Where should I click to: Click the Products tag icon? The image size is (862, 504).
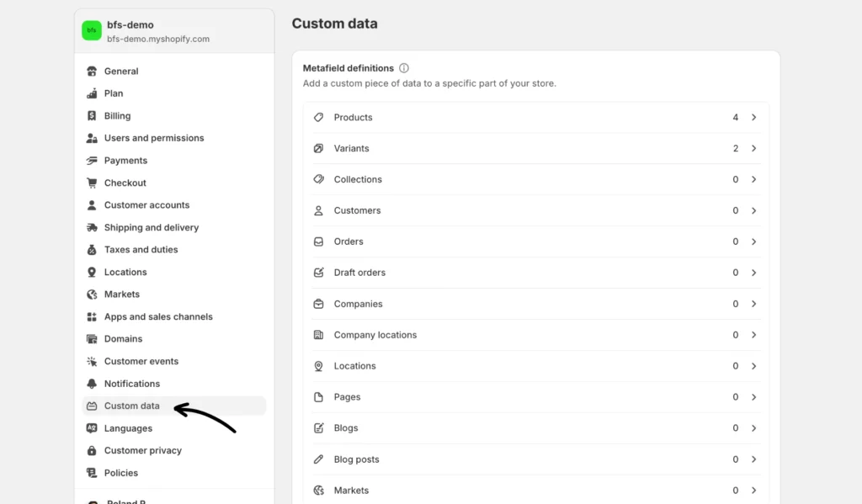pyautogui.click(x=318, y=118)
